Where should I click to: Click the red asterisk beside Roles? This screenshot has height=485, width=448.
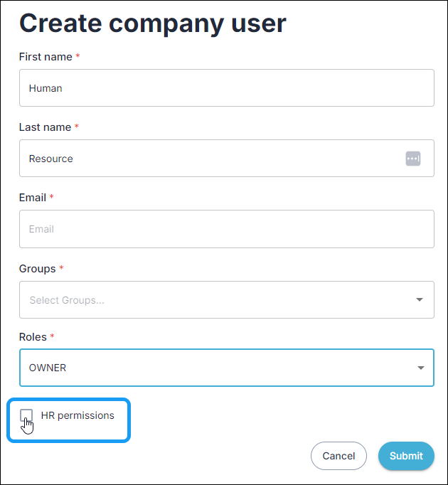(53, 336)
